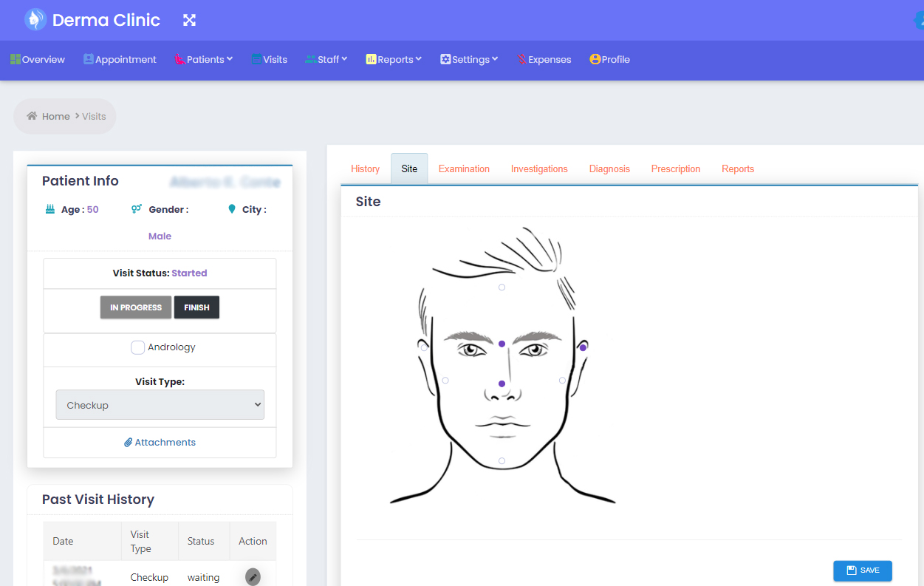Screen dimensions: 924x586
Task: Open Overview from the navigation bar
Action: click(x=38, y=59)
